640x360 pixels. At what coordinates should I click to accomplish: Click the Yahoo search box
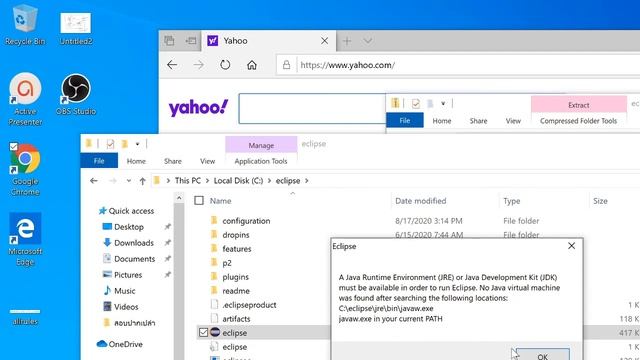tap(312, 109)
